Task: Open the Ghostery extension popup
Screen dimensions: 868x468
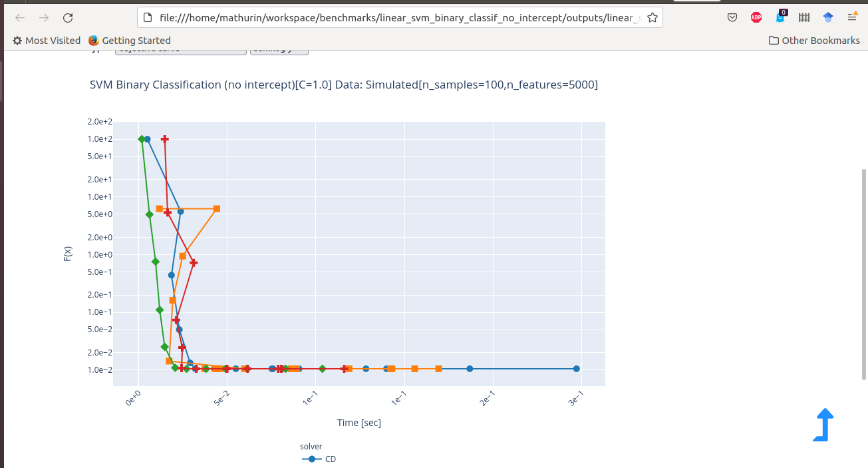Action: click(x=780, y=17)
